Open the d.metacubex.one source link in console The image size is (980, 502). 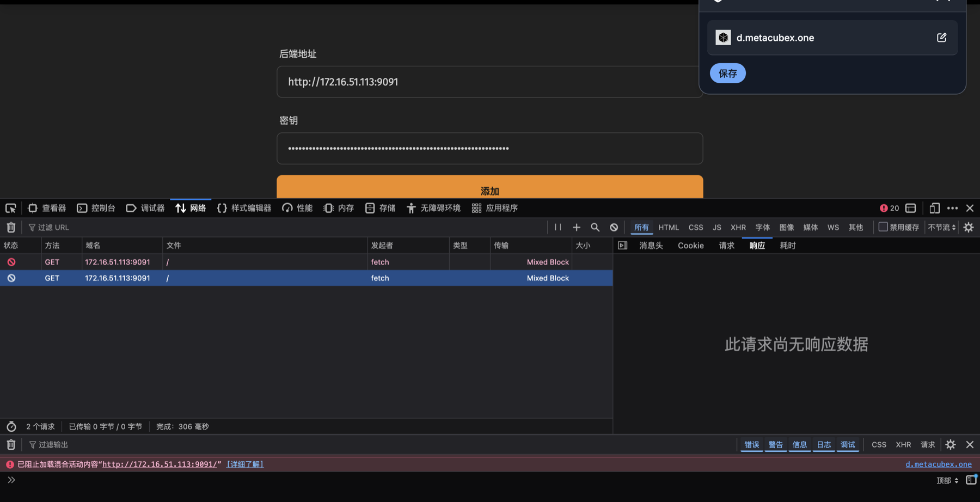(939, 464)
